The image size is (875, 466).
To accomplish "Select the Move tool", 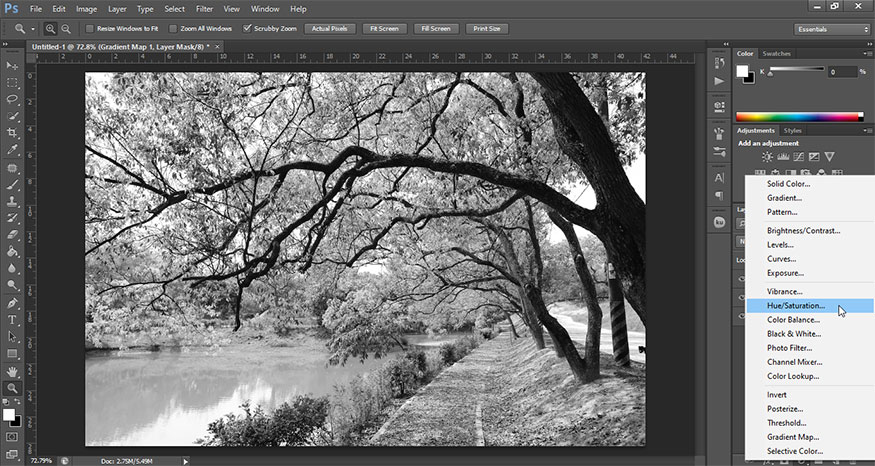I will tap(12, 65).
